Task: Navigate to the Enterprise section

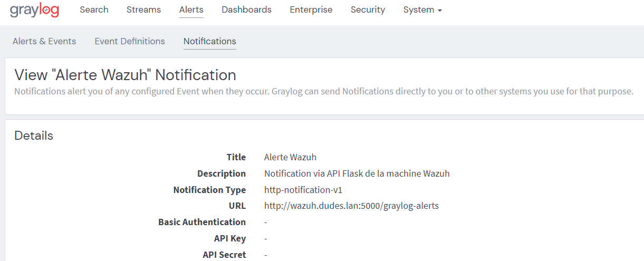Action: (311, 9)
